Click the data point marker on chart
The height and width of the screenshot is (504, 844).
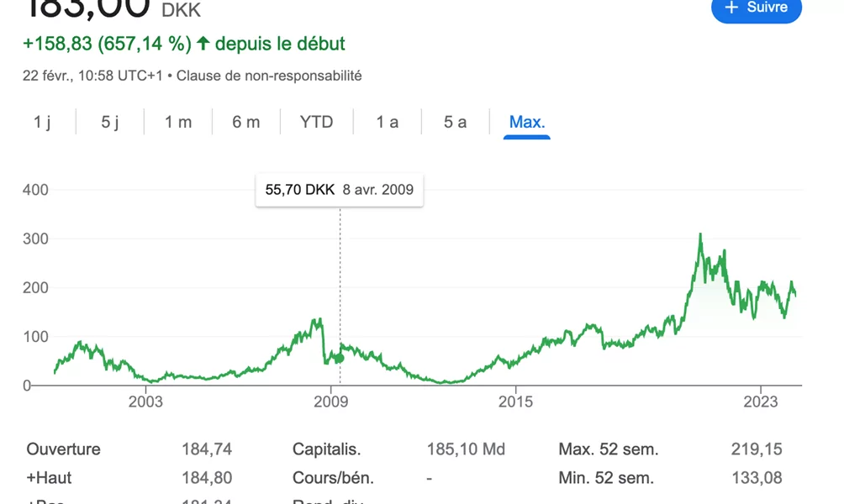[340, 359]
